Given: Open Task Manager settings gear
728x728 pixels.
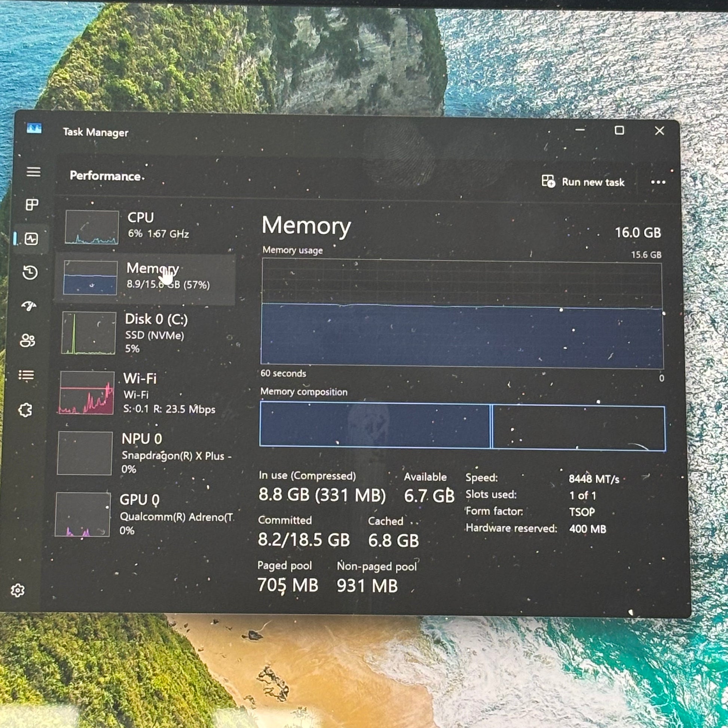Looking at the screenshot, I should 18,590.
